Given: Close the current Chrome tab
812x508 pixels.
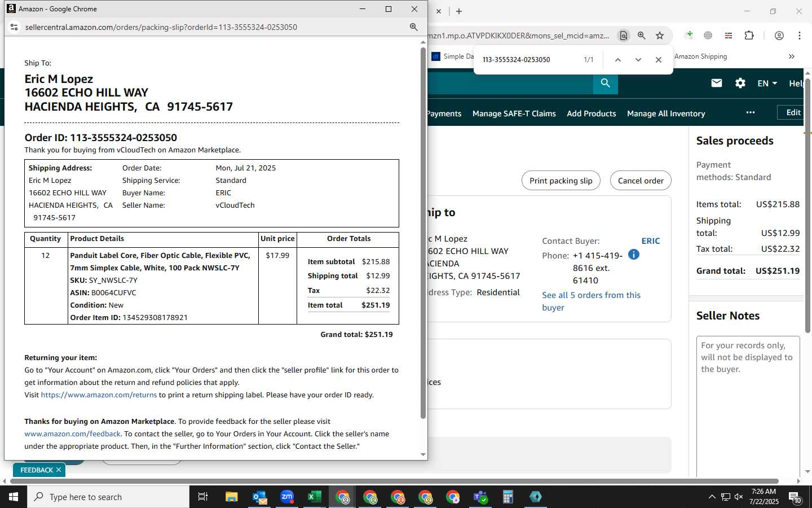Looking at the screenshot, I should click(x=439, y=11).
